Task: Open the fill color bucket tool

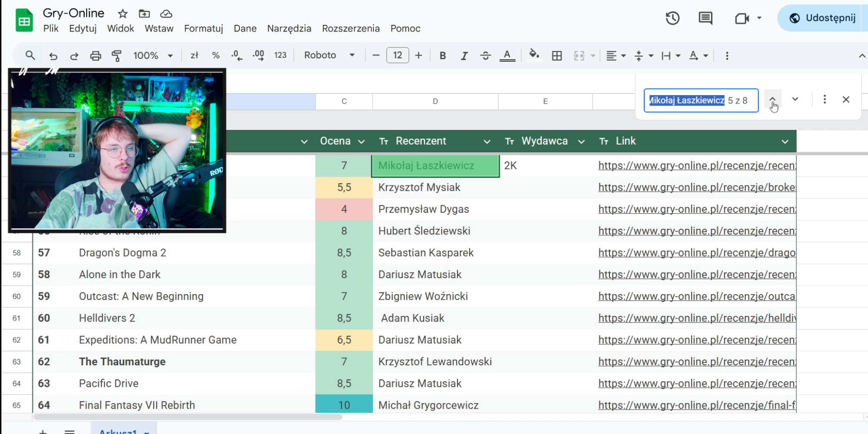Action: 534,55
